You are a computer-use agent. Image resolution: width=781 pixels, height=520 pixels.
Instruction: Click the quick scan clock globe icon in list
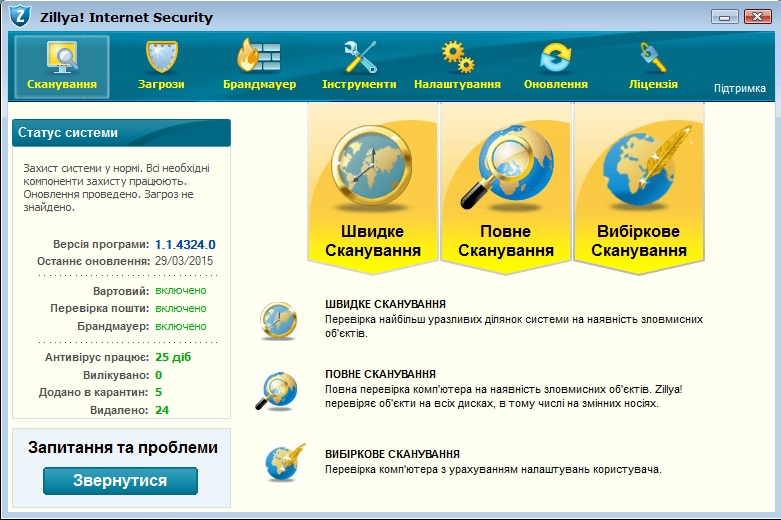point(276,320)
